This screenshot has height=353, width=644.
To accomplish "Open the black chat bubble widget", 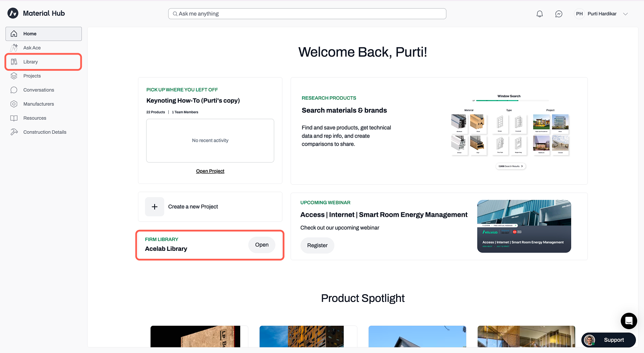I will click(629, 321).
